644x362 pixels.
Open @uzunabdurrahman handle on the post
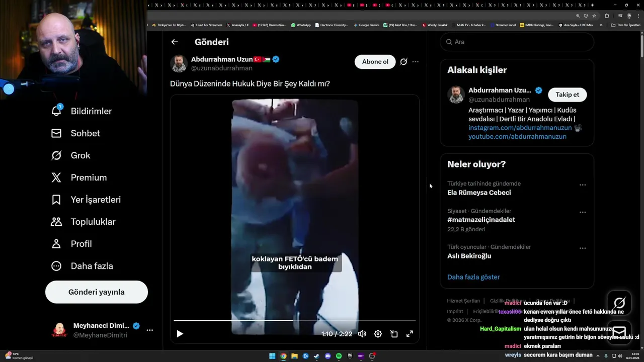pyautogui.click(x=222, y=68)
